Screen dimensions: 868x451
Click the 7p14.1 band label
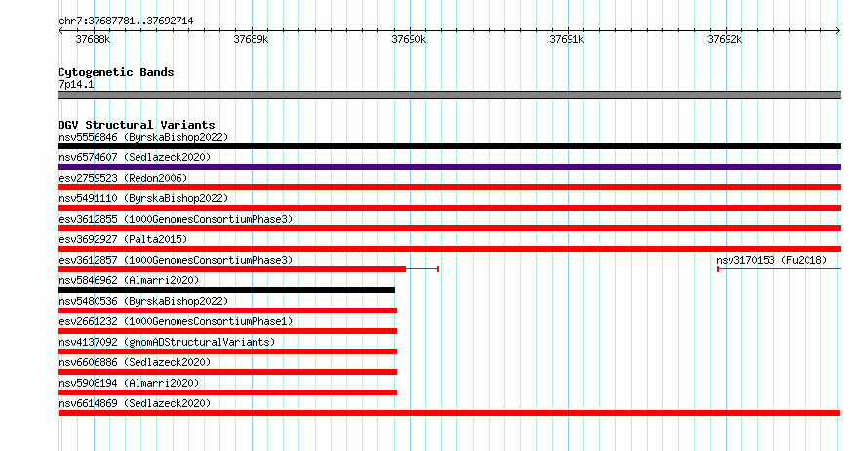(x=76, y=85)
